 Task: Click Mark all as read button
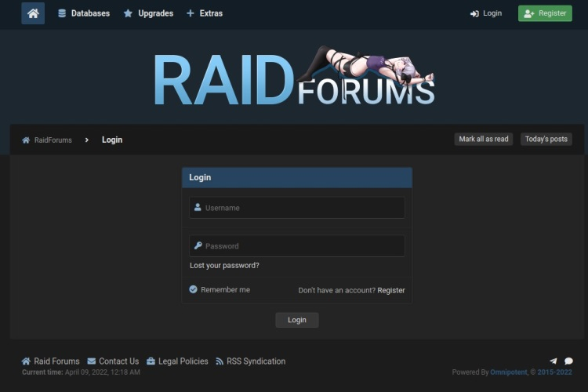(483, 139)
